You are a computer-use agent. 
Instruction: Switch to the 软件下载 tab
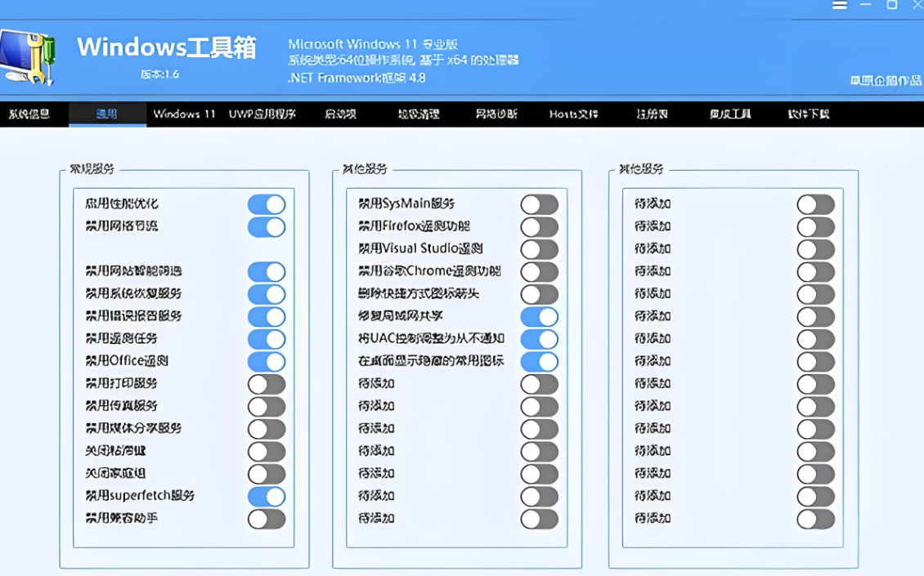coord(809,114)
